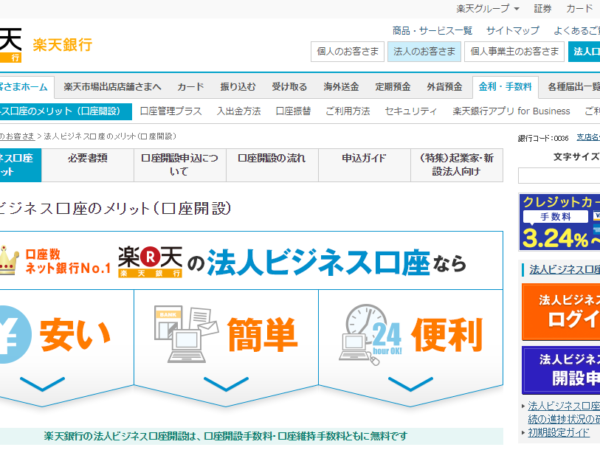Click the blue 開設申込 button
The width and height of the screenshot is (600, 450).
(x=561, y=370)
